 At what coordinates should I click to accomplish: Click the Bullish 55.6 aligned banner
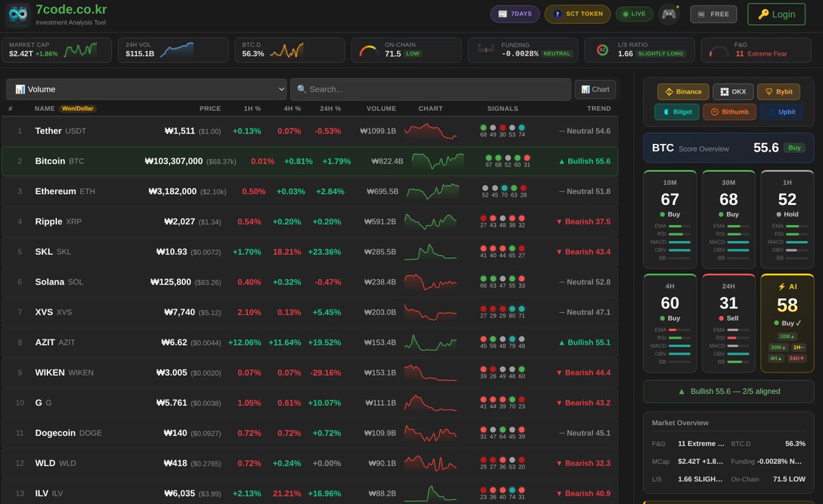coord(728,391)
